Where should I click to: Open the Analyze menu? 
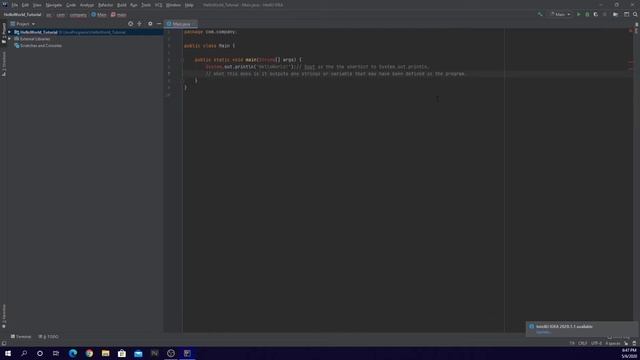(x=87, y=5)
